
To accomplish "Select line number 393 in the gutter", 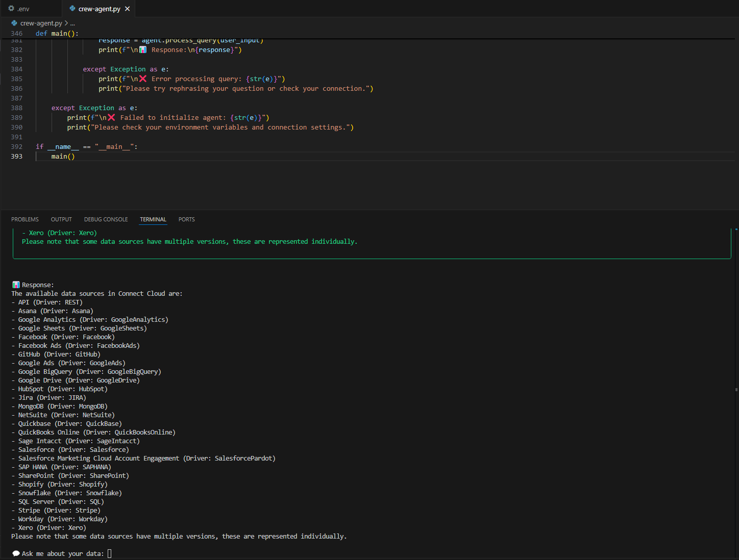I will [x=17, y=156].
